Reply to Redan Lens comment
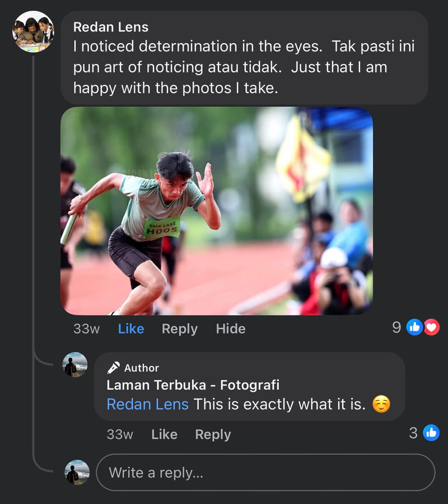448x504 pixels. click(179, 329)
